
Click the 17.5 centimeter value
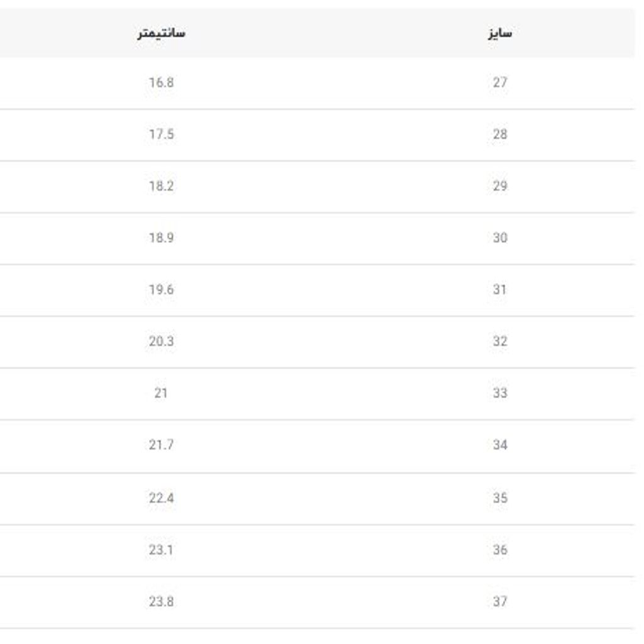coord(161,135)
